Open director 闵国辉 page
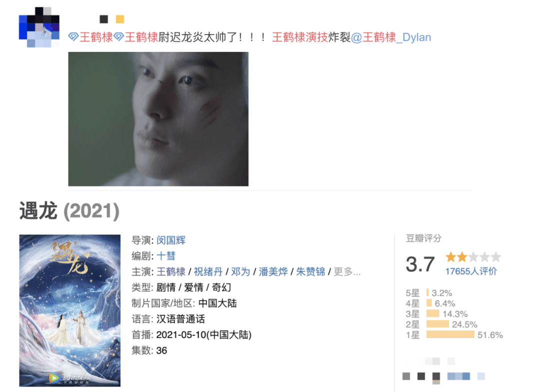Image resolution: width=540 pixels, height=392 pixels. point(171,240)
